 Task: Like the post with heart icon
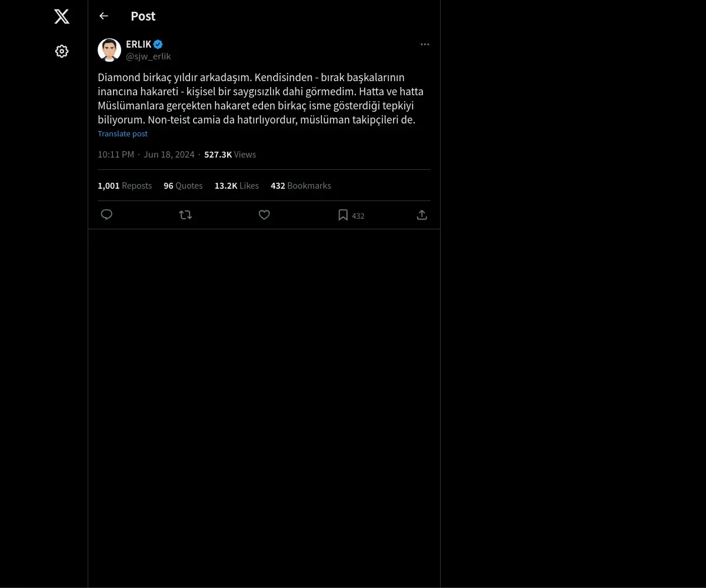[x=264, y=215]
